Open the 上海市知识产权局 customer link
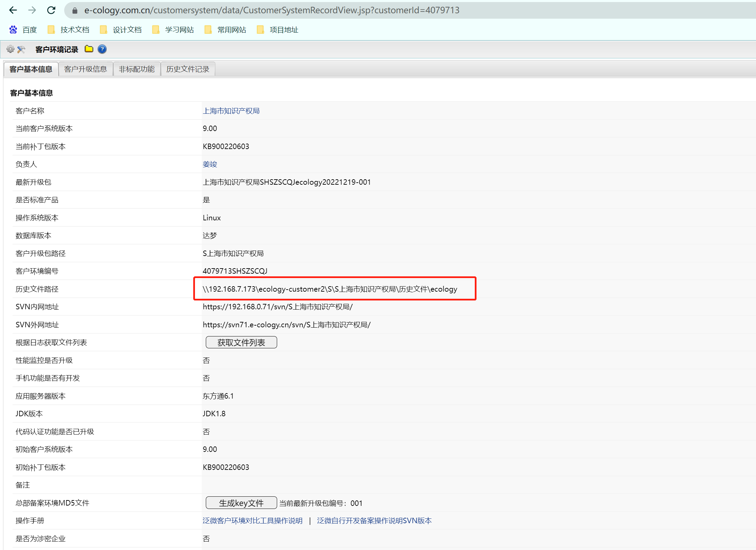This screenshot has height=550, width=756. (x=231, y=111)
